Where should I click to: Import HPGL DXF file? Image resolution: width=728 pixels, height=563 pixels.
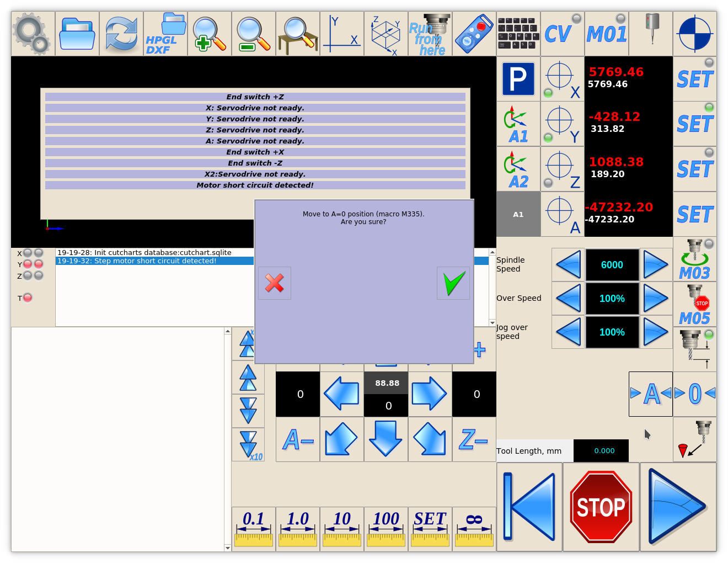(165, 34)
